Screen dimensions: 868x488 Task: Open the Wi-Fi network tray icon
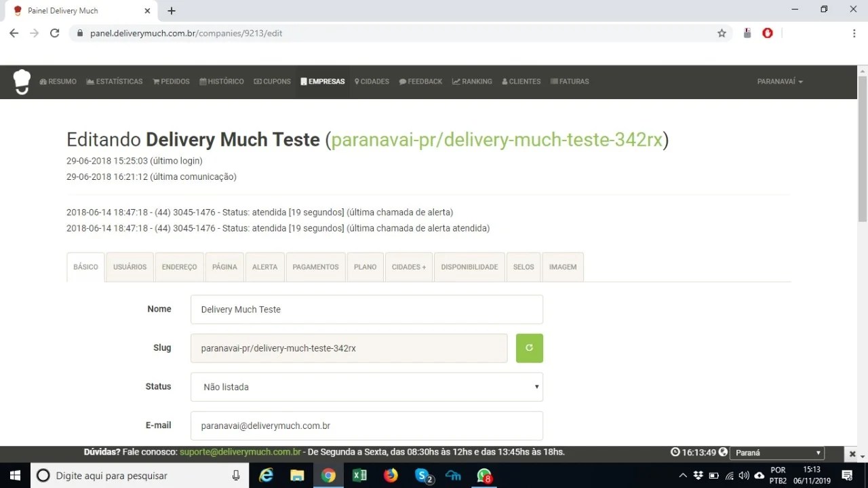point(730,475)
